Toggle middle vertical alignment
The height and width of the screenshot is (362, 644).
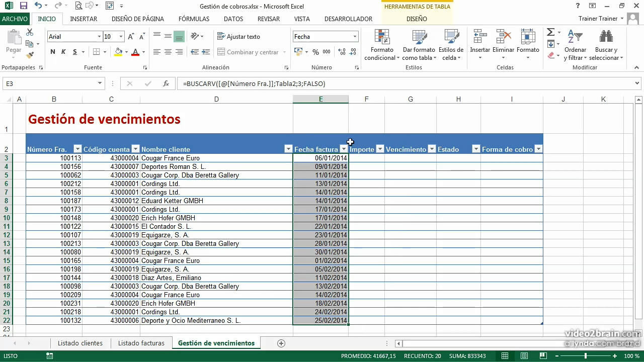(x=168, y=36)
